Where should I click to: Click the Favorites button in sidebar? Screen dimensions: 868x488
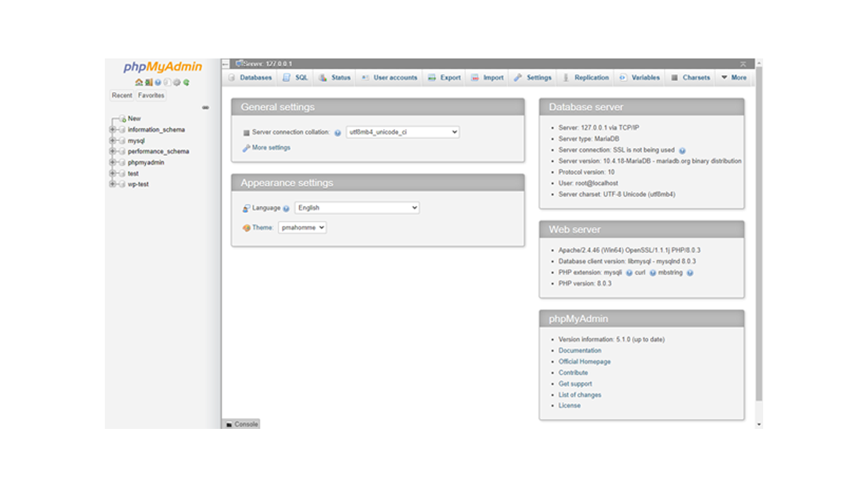coord(151,95)
